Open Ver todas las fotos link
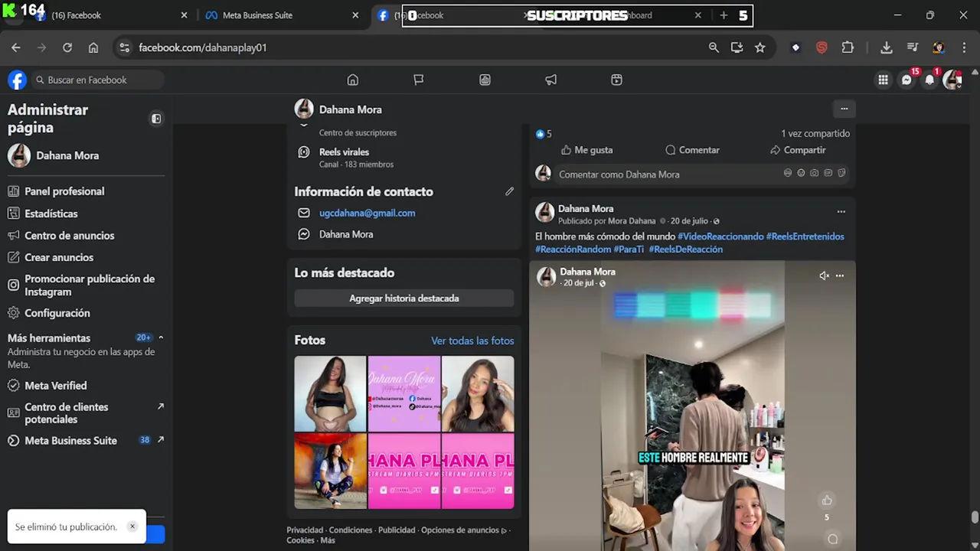The height and width of the screenshot is (551, 980). [472, 341]
